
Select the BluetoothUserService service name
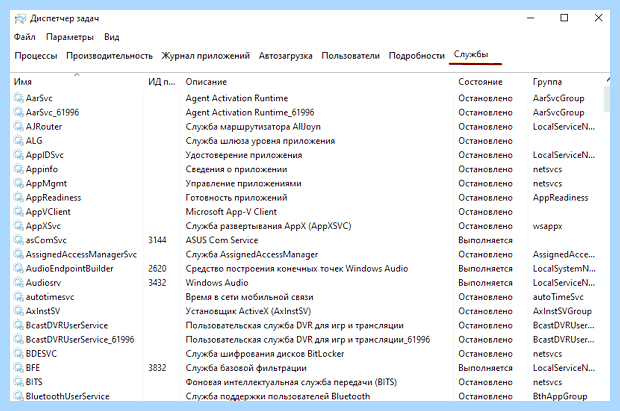[68, 396]
